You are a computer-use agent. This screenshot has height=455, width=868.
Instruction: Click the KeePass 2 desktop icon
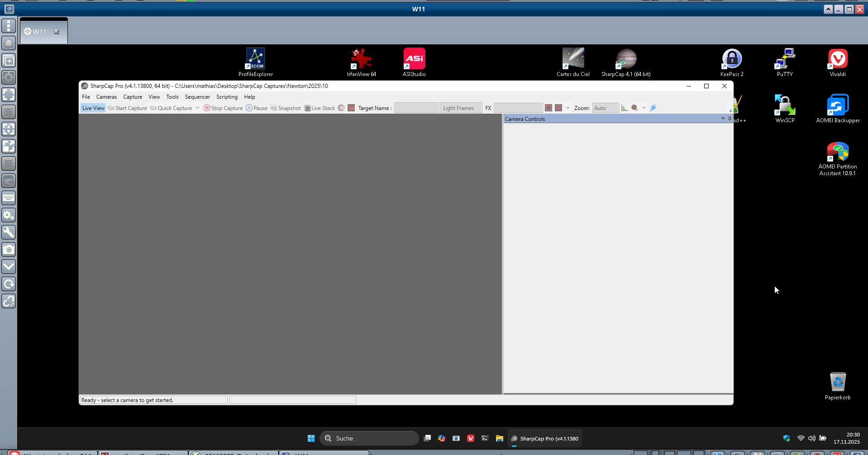732,62
